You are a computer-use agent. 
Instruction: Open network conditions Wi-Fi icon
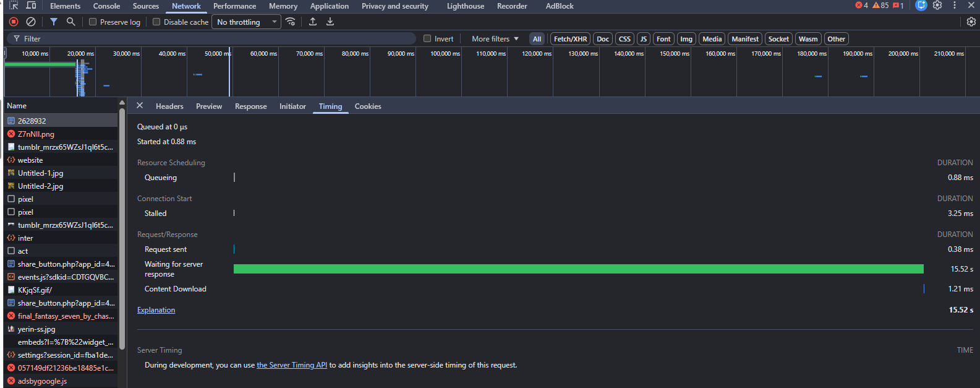[x=290, y=22]
